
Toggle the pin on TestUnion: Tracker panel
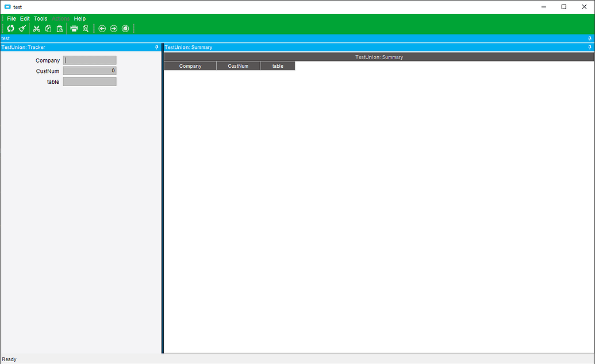[x=156, y=47]
